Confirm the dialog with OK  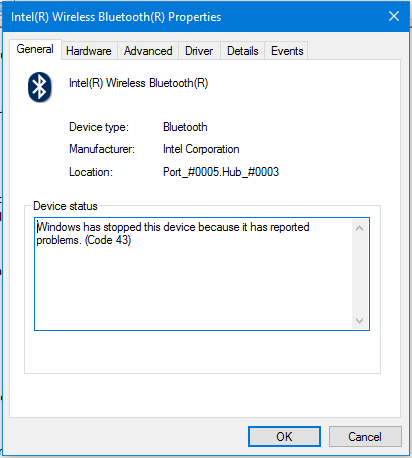pos(284,436)
